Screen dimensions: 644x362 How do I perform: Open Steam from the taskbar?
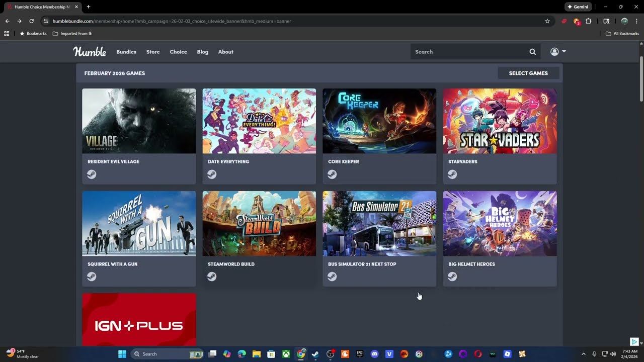[x=315, y=354]
